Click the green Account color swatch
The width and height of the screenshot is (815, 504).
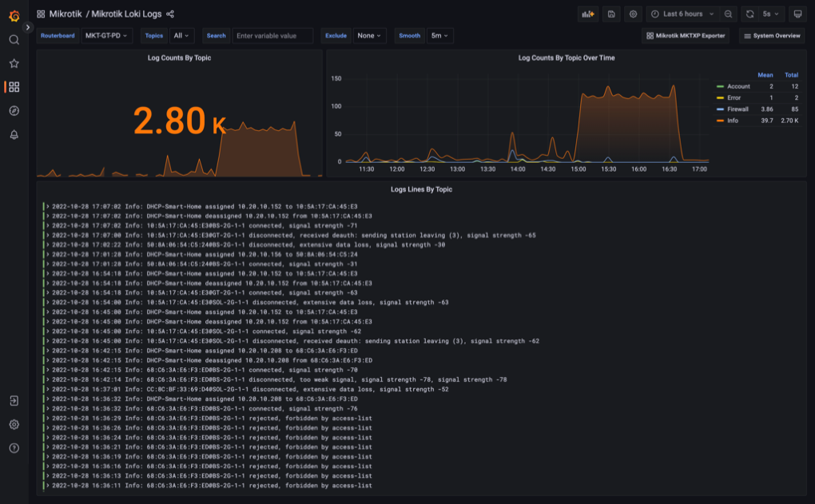coord(720,86)
